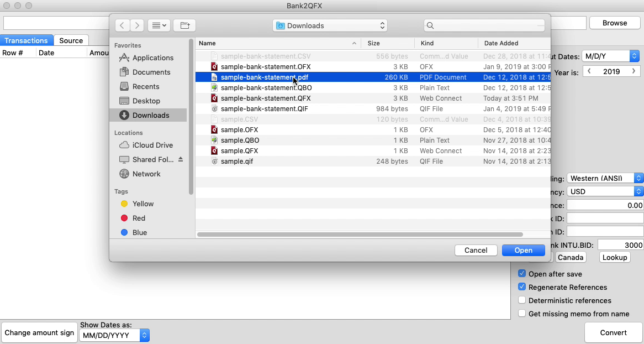
Task: Click the balance field showing 0.00
Action: [605, 205]
